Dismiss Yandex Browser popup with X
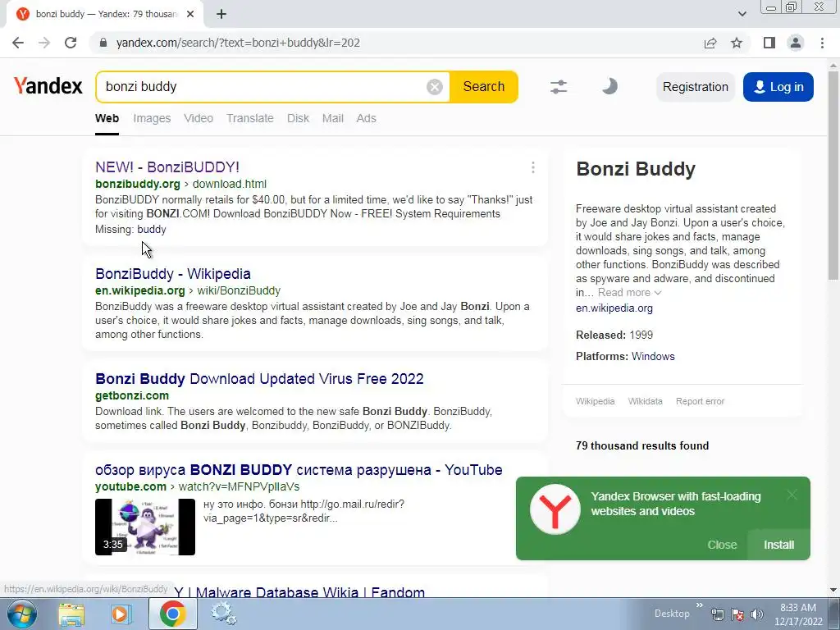840x630 pixels. (x=792, y=495)
